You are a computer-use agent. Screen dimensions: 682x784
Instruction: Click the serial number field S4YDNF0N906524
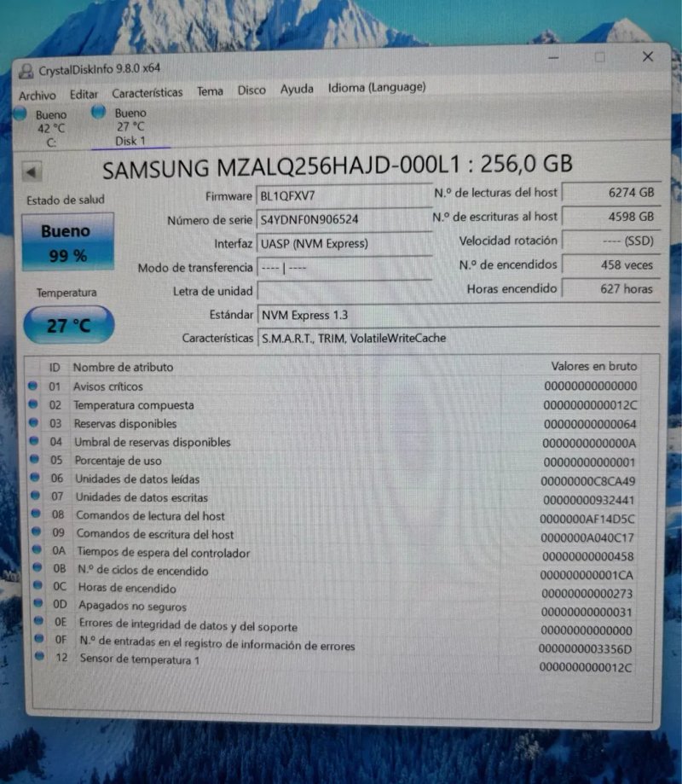[x=344, y=219]
